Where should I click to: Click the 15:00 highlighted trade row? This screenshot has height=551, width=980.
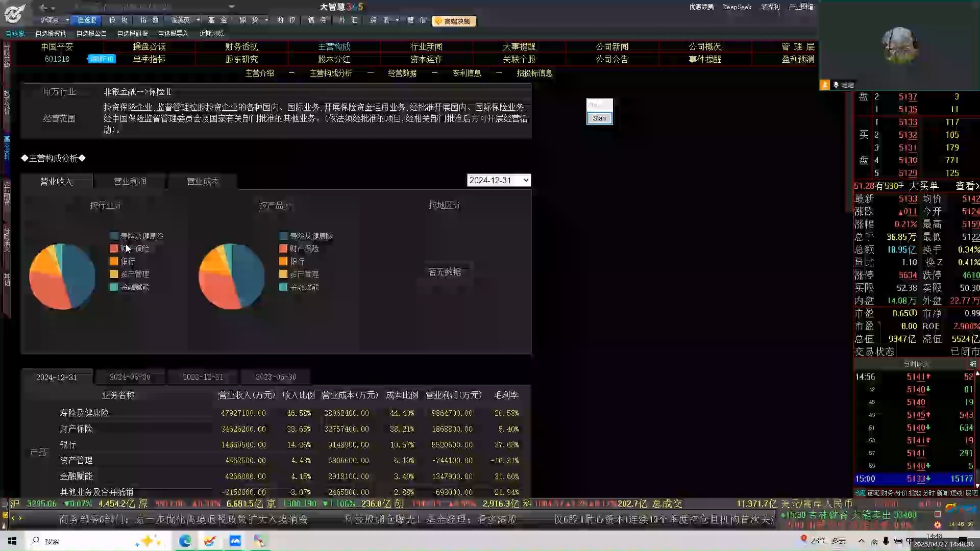click(x=914, y=479)
